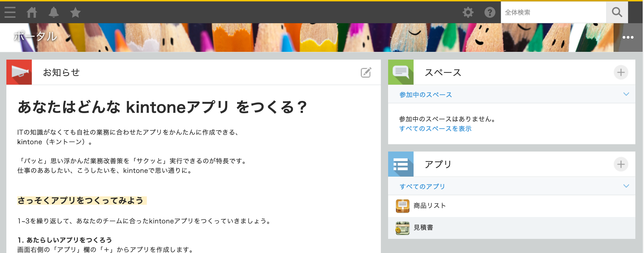Collapse the 参加中のスペース section

click(626, 94)
